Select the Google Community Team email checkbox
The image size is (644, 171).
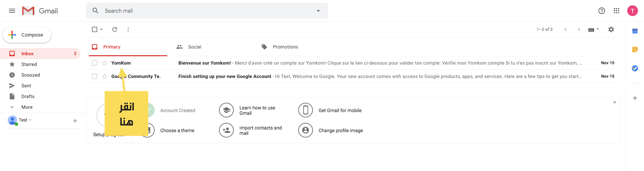pyautogui.click(x=95, y=76)
